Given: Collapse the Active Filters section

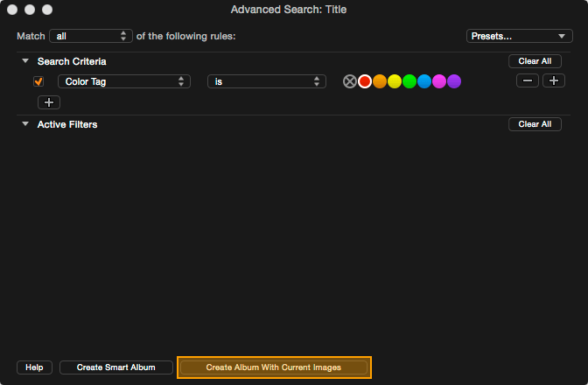Looking at the screenshot, I should click(25, 123).
